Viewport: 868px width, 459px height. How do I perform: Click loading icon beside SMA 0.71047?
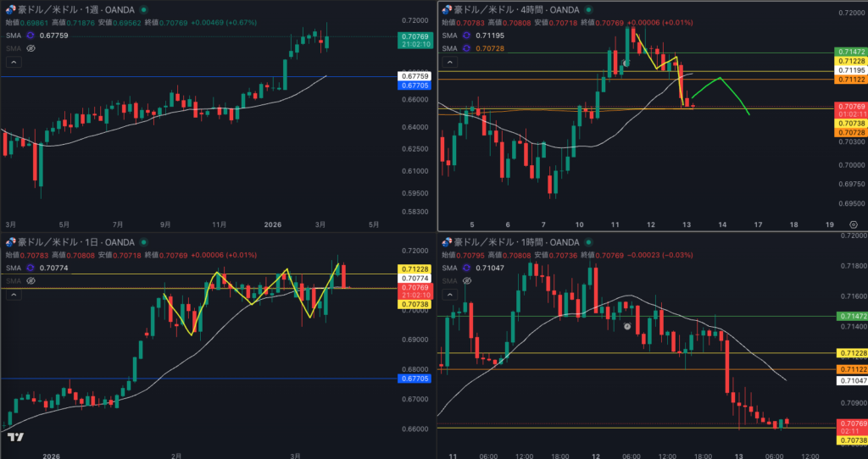point(466,268)
